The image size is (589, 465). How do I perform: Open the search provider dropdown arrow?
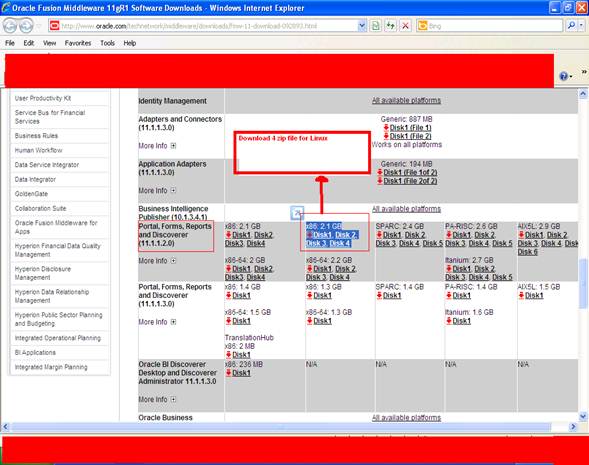[581, 26]
